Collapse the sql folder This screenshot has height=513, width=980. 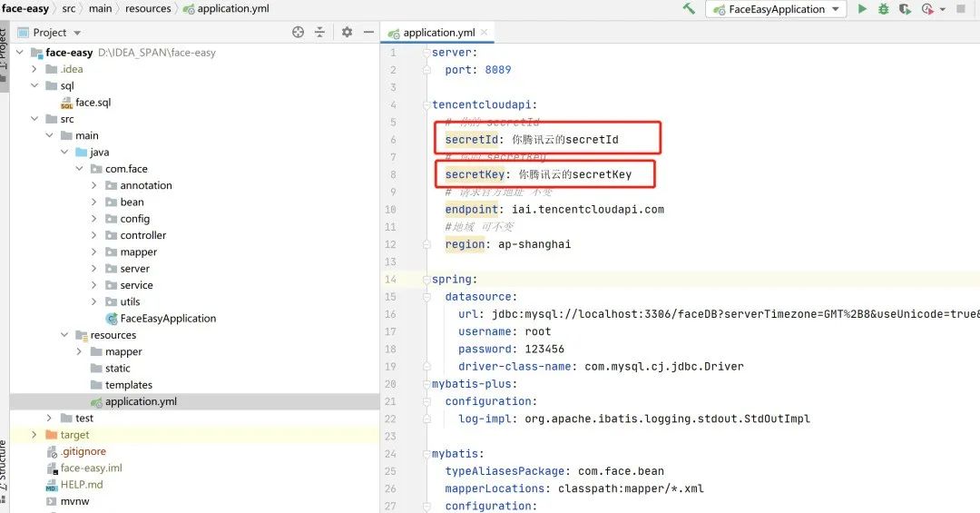34,85
